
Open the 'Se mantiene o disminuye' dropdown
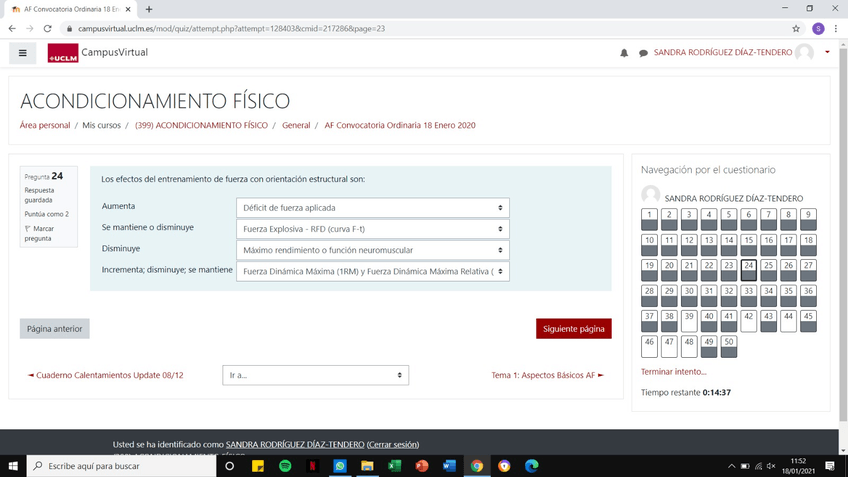373,229
